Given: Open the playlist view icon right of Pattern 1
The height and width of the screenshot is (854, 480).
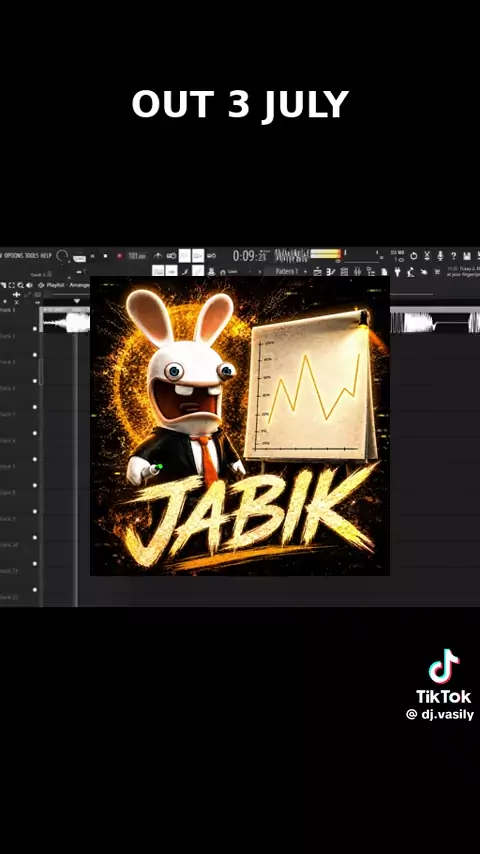Looking at the screenshot, I should point(318,271).
